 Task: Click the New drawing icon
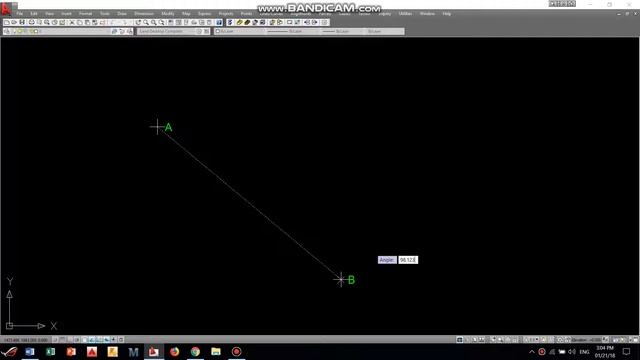[7, 22]
